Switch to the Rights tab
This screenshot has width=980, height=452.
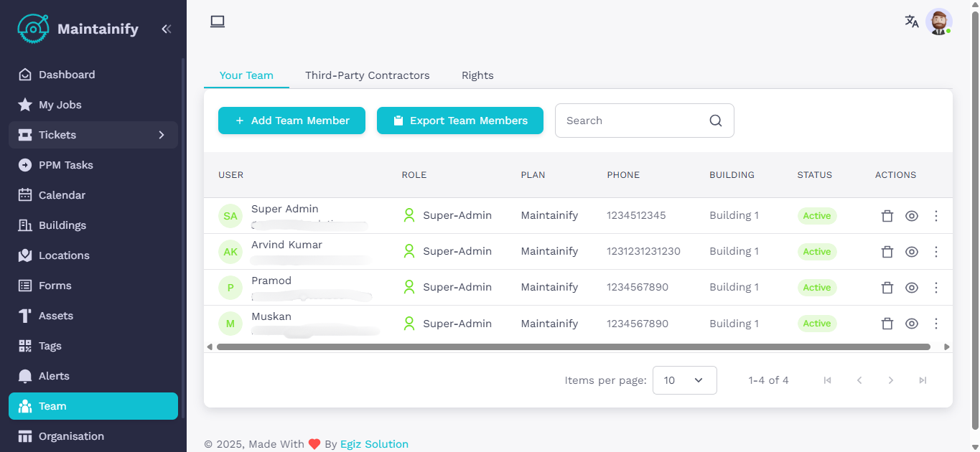click(477, 75)
